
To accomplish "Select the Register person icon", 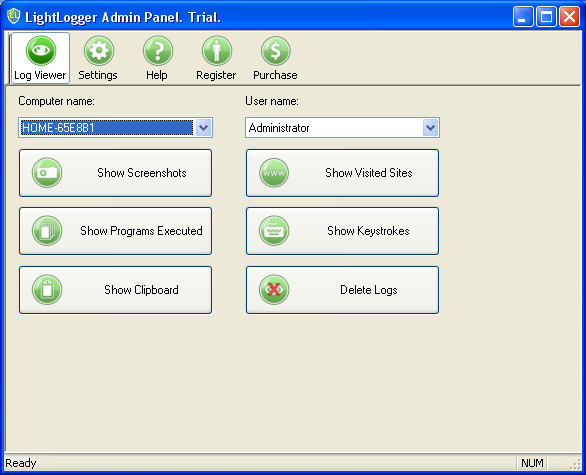I will (217, 50).
